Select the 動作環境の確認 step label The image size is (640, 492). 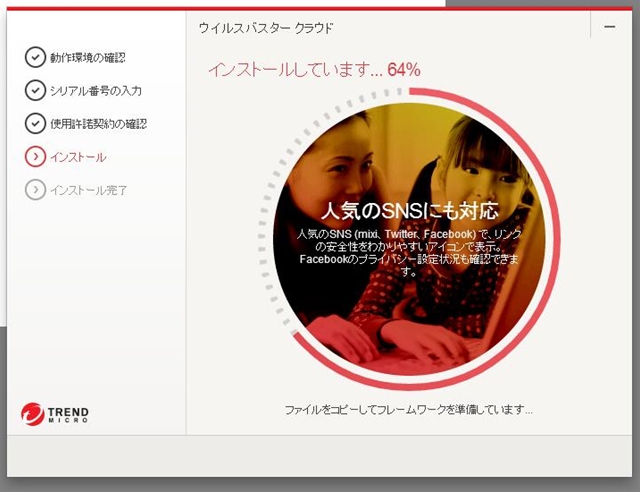pos(88,58)
